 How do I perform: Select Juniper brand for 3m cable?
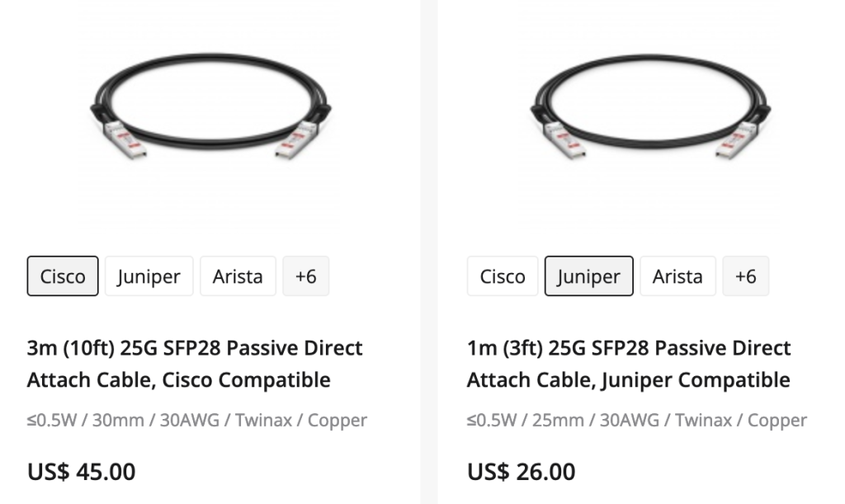[149, 276]
